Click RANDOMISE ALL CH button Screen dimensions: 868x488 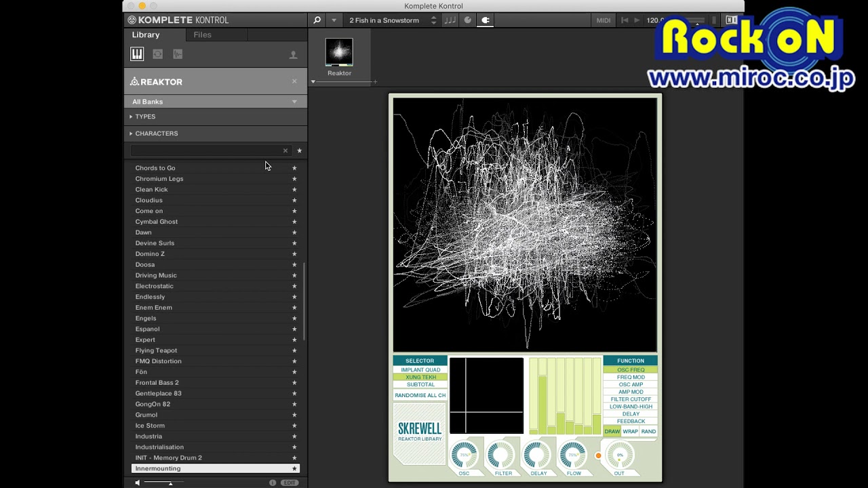coord(420,395)
